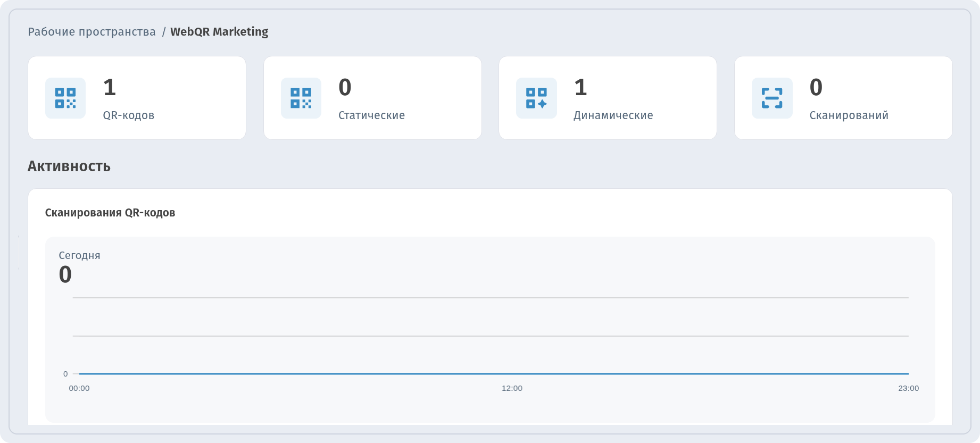The image size is (980, 443).
Task: Click the Активность section heading
Action: tap(69, 166)
